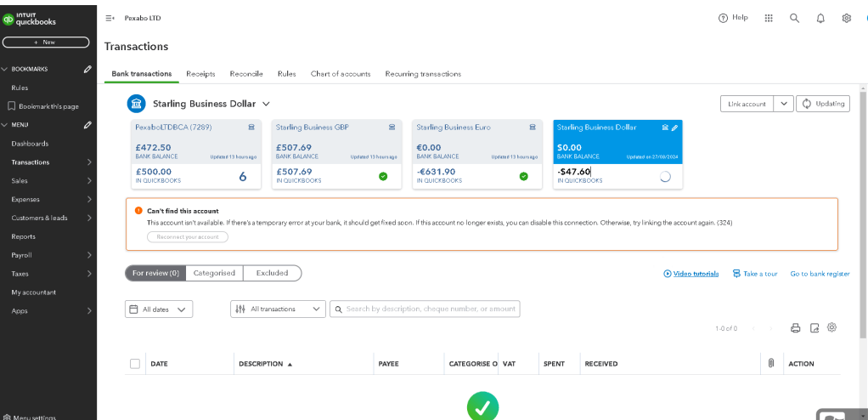
Task: Click the Link account button
Action: point(747,104)
